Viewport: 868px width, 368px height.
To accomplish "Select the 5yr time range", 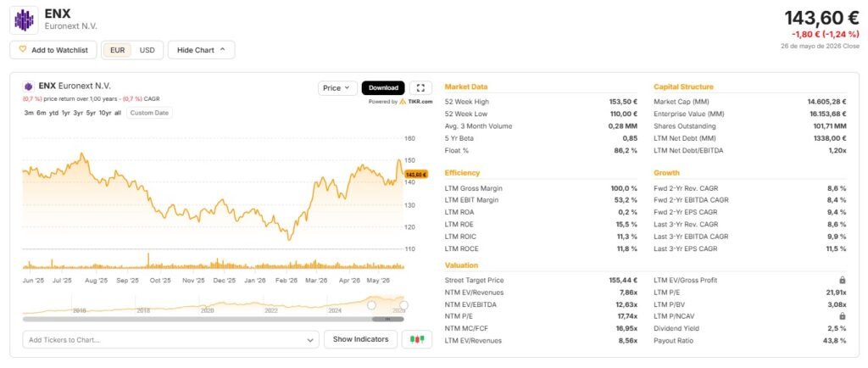I will click(91, 113).
